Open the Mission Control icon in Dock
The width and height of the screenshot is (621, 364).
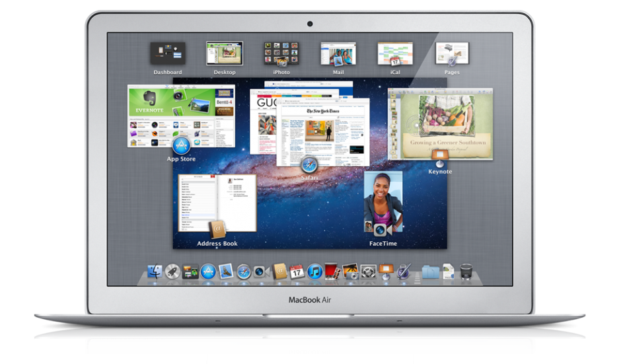pos(191,271)
